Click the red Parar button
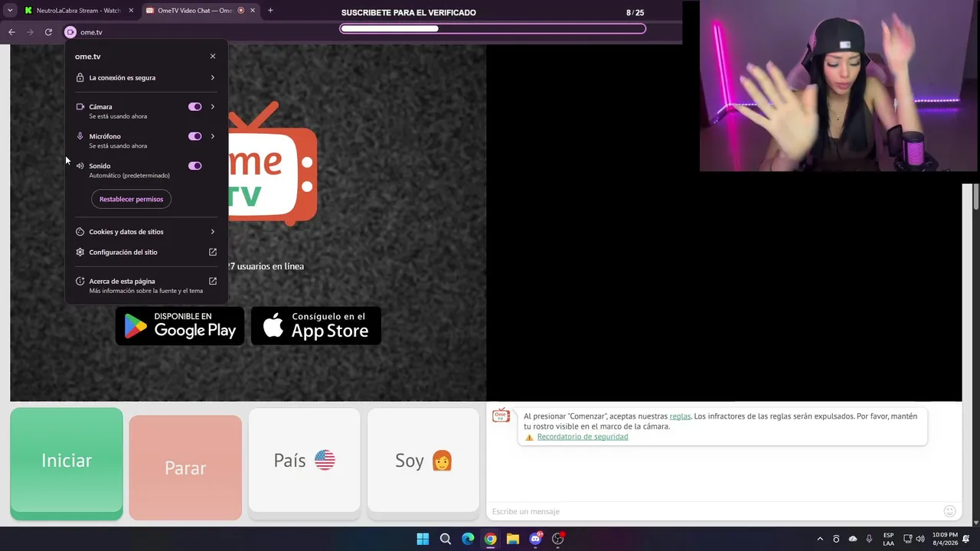The width and height of the screenshot is (980, 551). [x=185, y=468]
